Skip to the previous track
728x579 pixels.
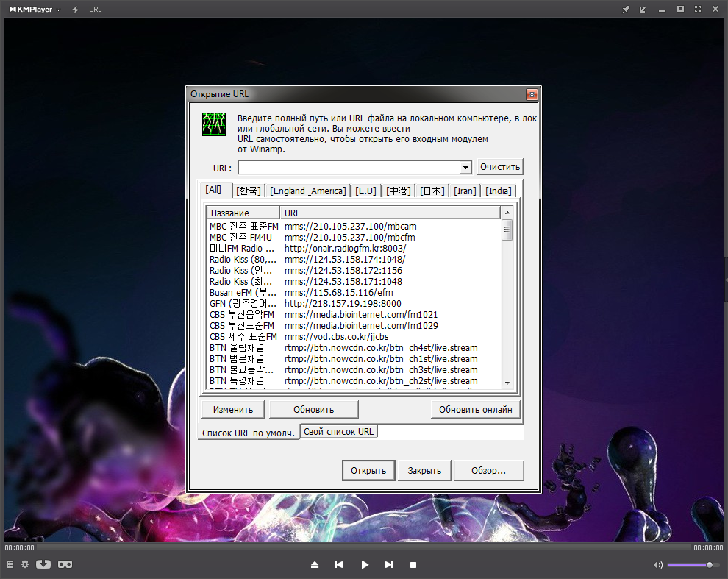click(339, 564)
